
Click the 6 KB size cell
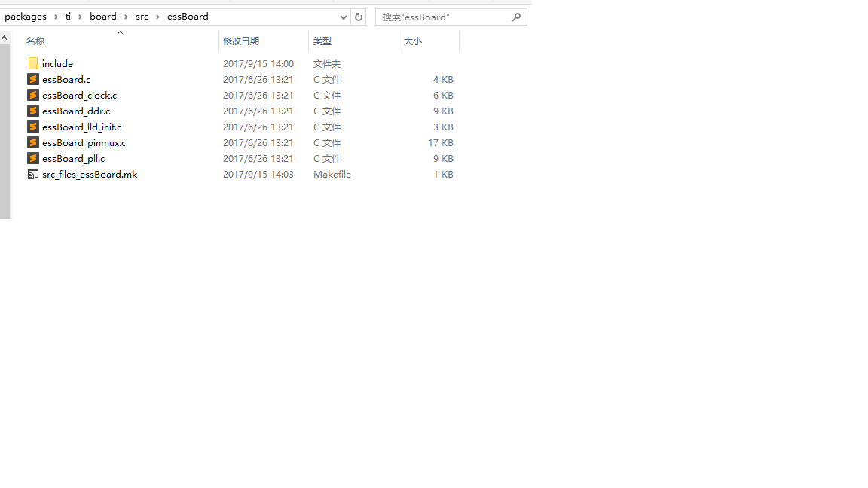coord(443,95)
